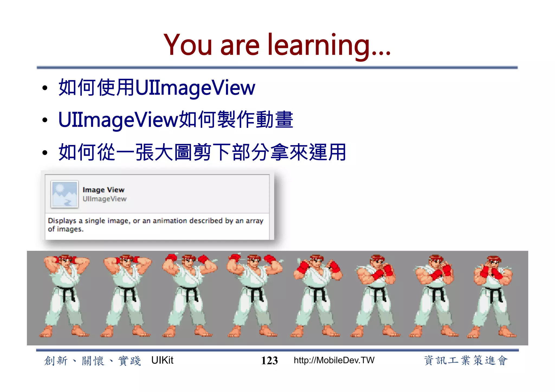Select the bullet 'UIImageView如何製作動畫'
The height and width of the screenshot is (392, 555).
[176, 119]
